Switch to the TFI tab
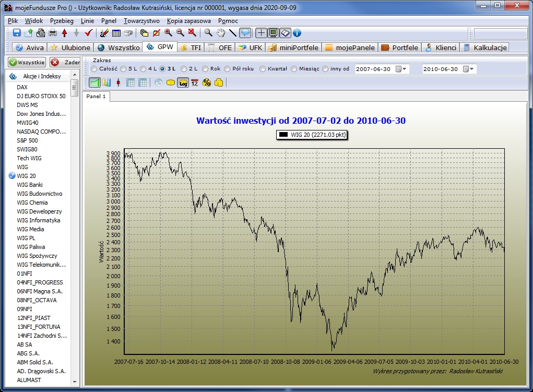The image size is (533, 392). [191, 47]
